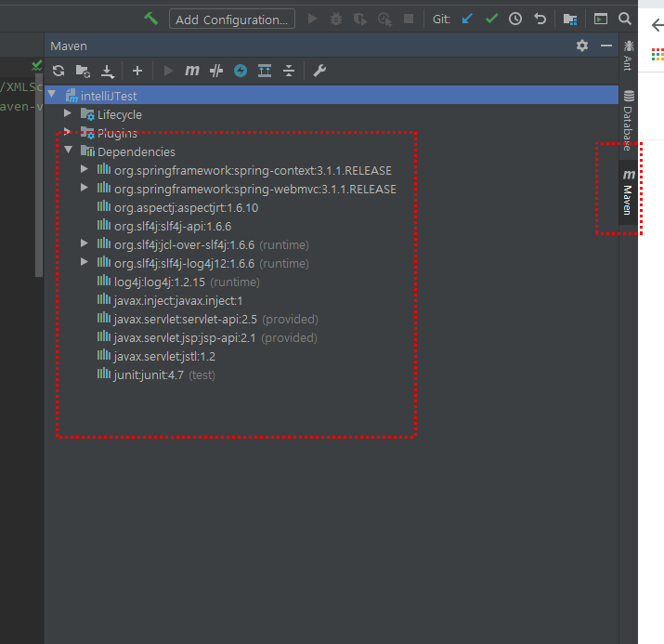Collapse the Dependencies node
Viewport: 664px width, 644px height.
68,149
